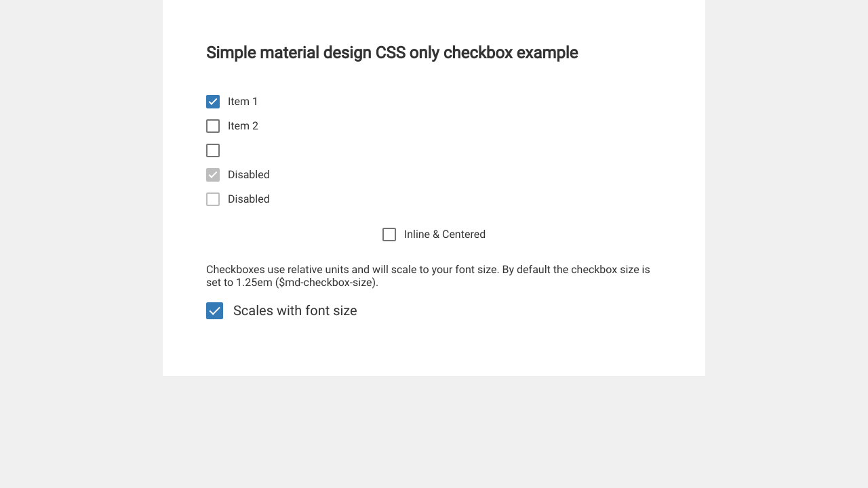Check the Item 2 checkbox
The image size is (868, 488).
(213, 126)
